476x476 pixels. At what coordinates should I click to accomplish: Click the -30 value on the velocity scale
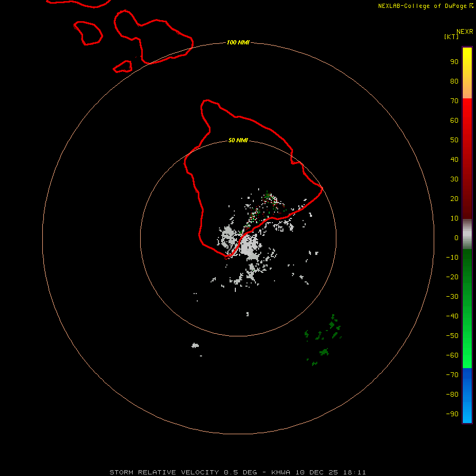[452, 297]
